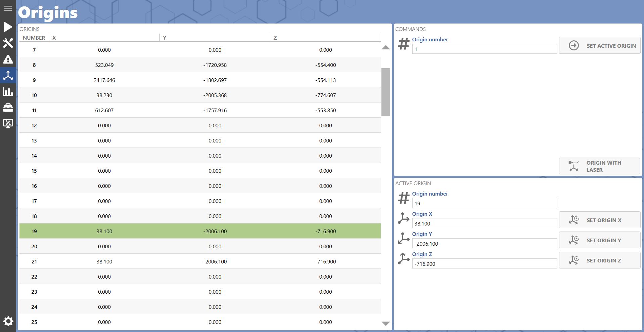Click the origins table scroll down arrow
Screen dimensions: 644x332
(x=386, y=324)
